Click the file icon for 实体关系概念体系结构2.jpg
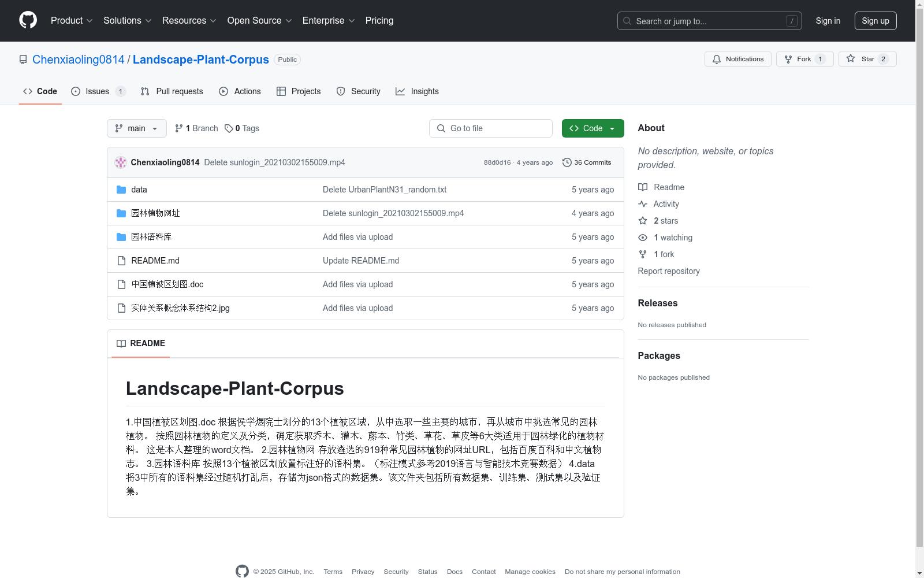 121,308
